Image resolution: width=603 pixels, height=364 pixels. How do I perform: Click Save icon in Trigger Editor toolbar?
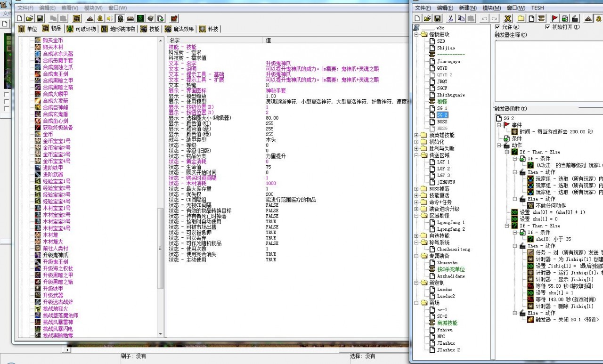point(437,18)
